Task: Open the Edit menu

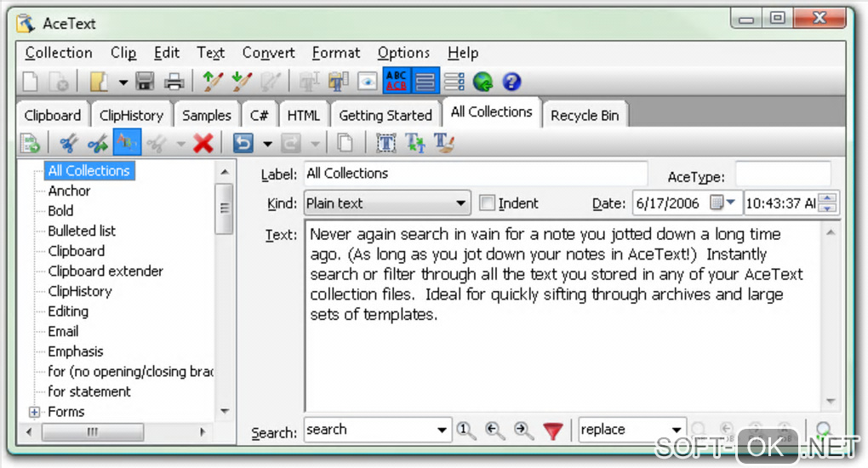Action: 167,53
